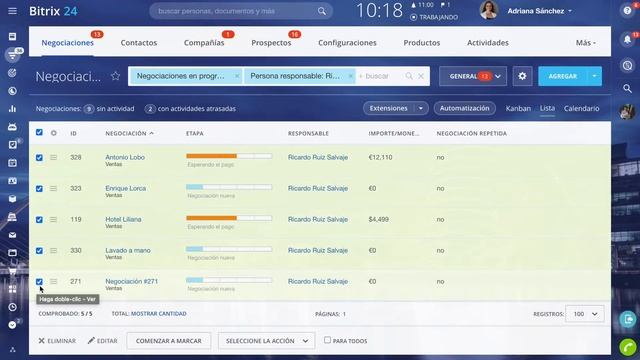Open the mail envelope sidebar icon
The width and height of the screenshot is (640, 360).
click(x=12, y=235)
